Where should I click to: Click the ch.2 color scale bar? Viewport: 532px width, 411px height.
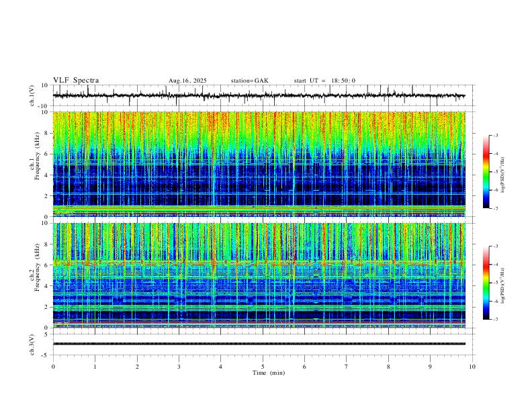pos(486,283)
